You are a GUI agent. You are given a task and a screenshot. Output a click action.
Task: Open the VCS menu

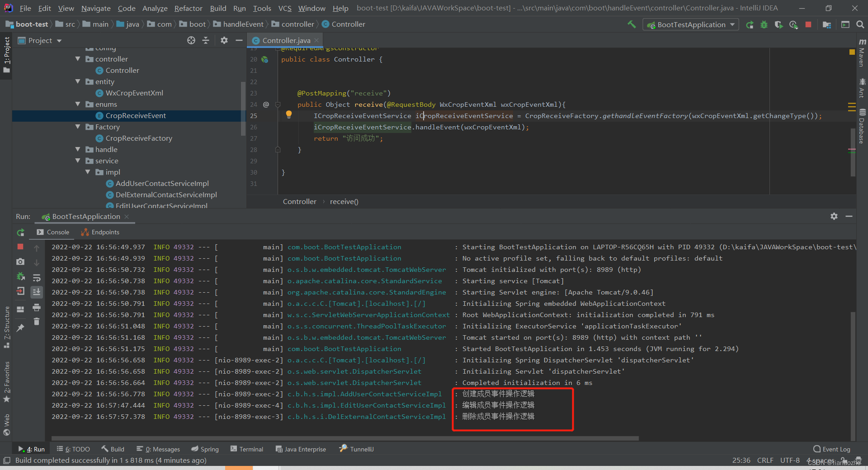click(285, 8)
